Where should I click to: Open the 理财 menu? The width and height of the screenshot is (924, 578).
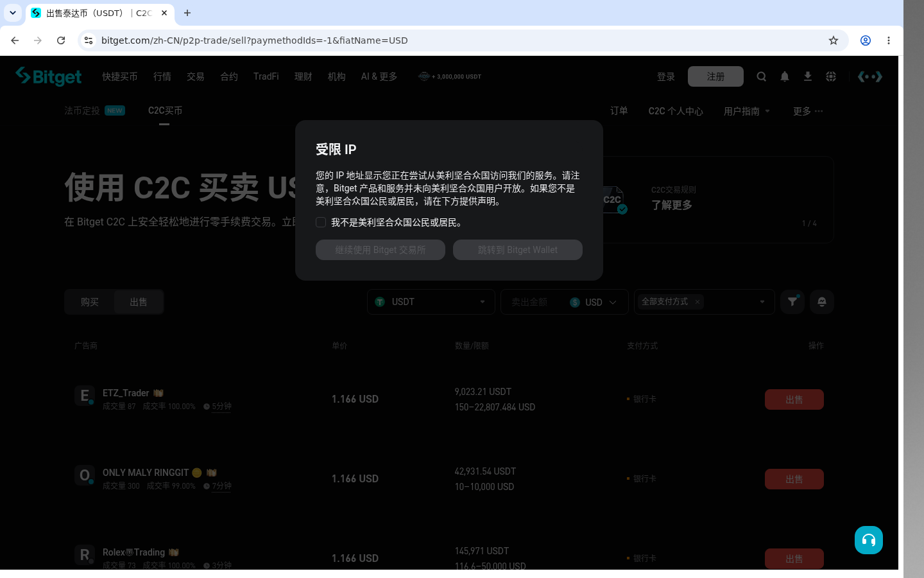pos(304,76)
